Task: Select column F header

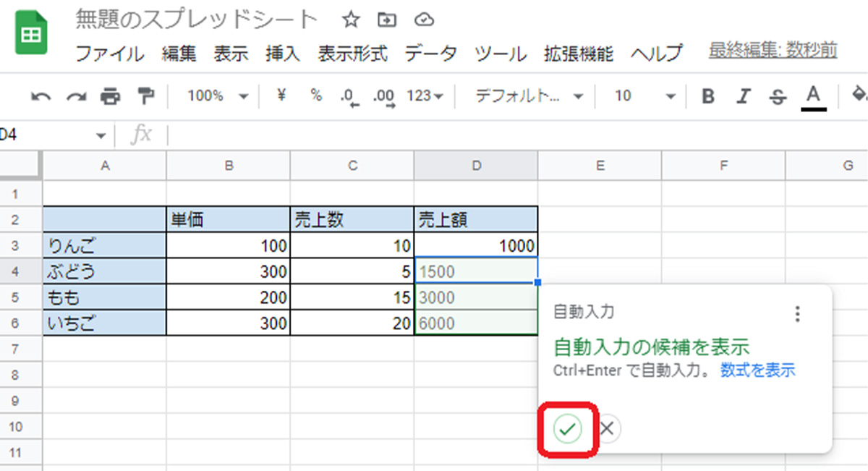Action: pos(723,166)
